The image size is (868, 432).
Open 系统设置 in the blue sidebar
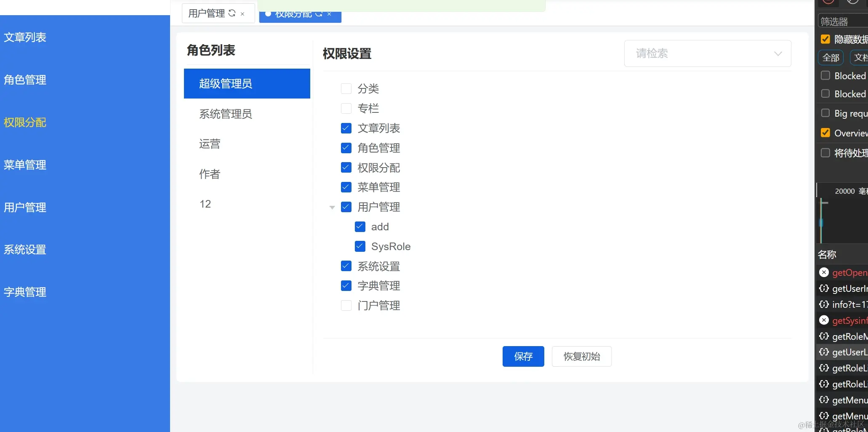(25, 250)
